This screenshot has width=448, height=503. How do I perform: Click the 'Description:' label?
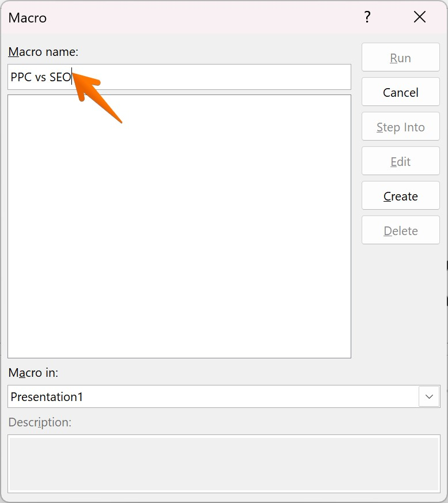click(x=40, y=422)
